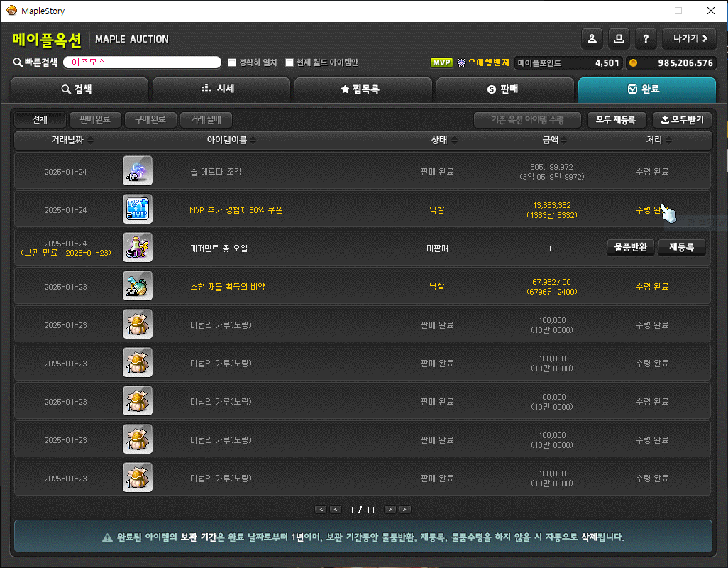Select the peppermint flower oil item icon

138,248
